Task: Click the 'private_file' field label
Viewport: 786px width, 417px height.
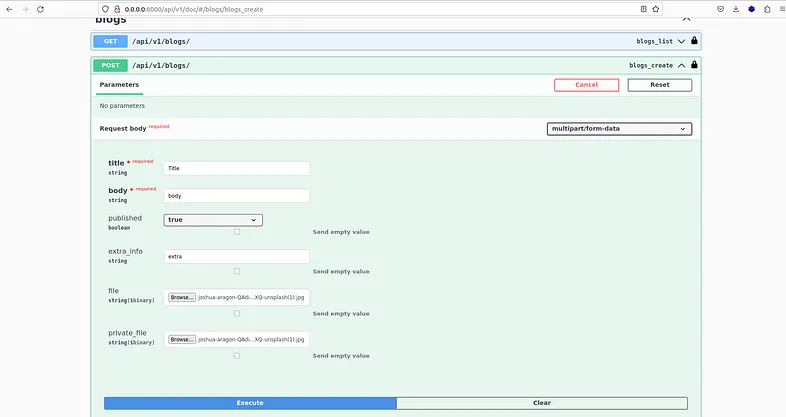Action: pyautogui.click(x=127, y=333)
